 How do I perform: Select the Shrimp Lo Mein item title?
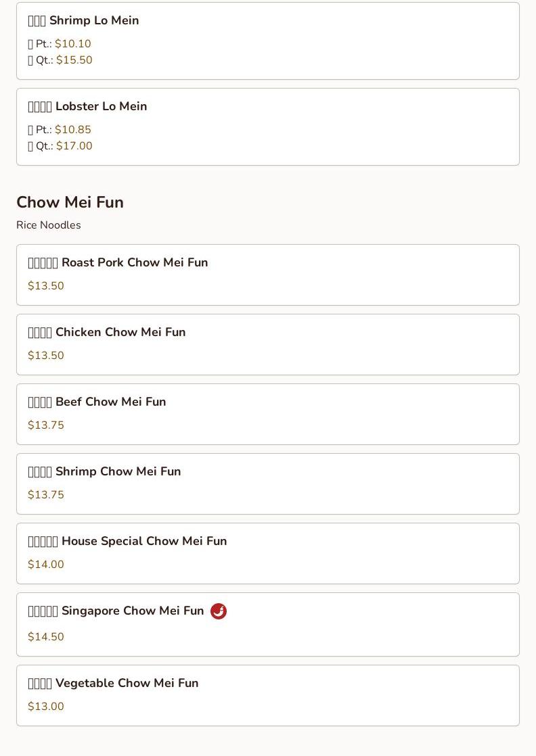click(83, 21)
